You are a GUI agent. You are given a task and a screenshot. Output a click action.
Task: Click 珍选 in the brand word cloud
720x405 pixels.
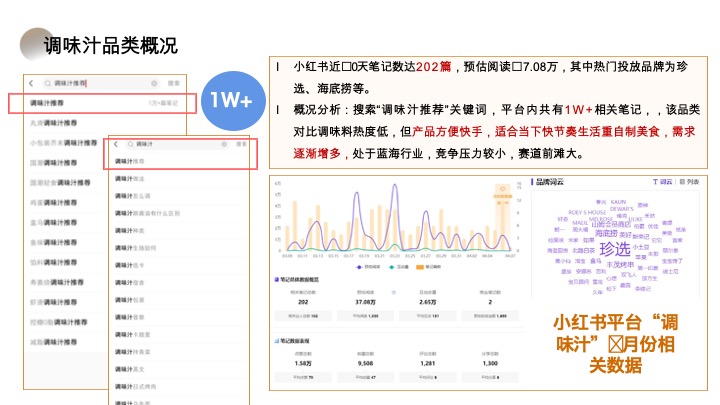[615, 249]
